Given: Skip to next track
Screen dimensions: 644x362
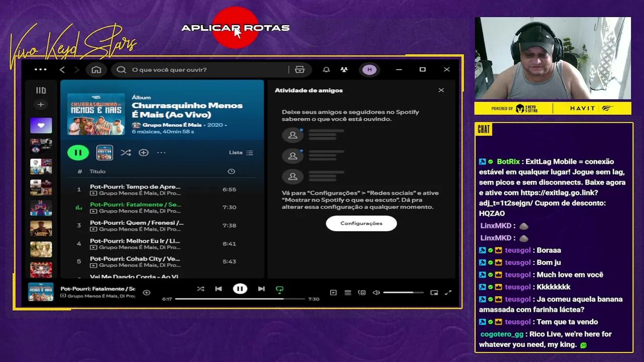Looking at the screenshot, I should tap(261, 289).
